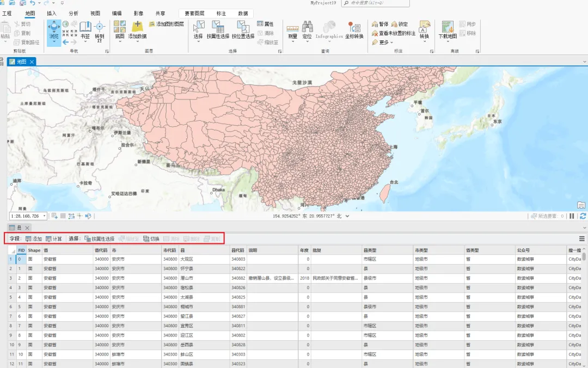Open the coordinate display units dropdown
The image size is (588, 368).
[x=347, y=216]
